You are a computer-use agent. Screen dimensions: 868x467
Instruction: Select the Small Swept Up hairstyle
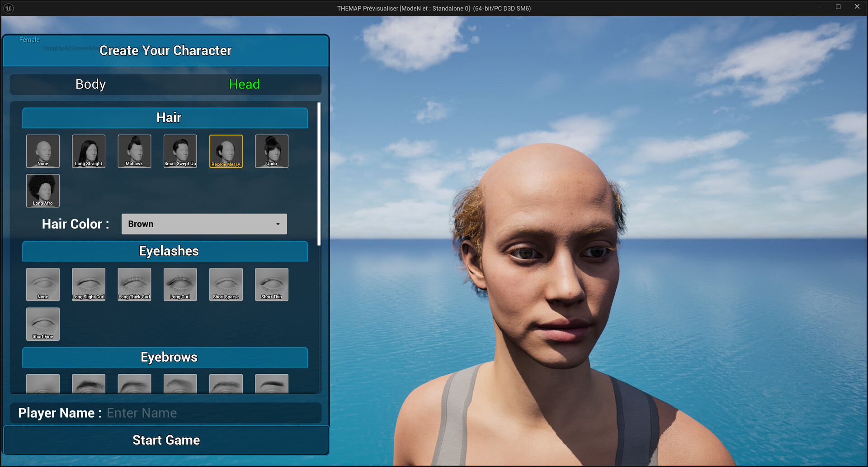pos(180,151)
